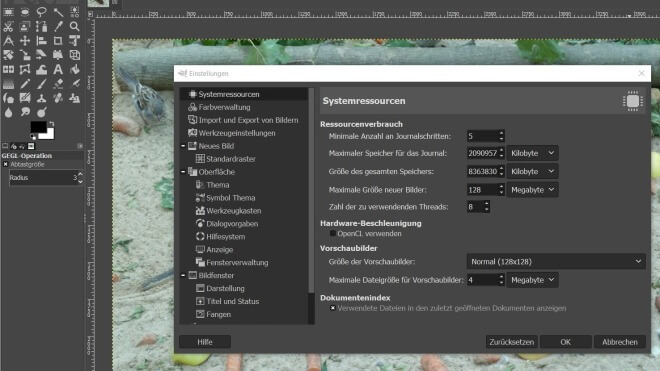Select the Heal bandage tool
The width and height of the screenshot is (660, 371).
click(x=58, y=99)
